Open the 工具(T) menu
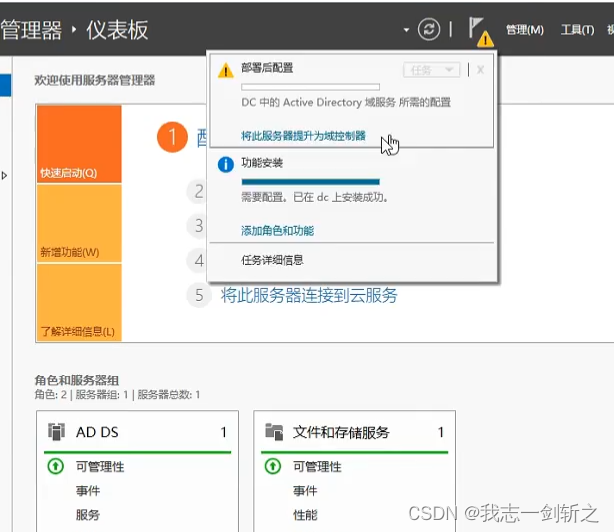 [x=577, y=30]
